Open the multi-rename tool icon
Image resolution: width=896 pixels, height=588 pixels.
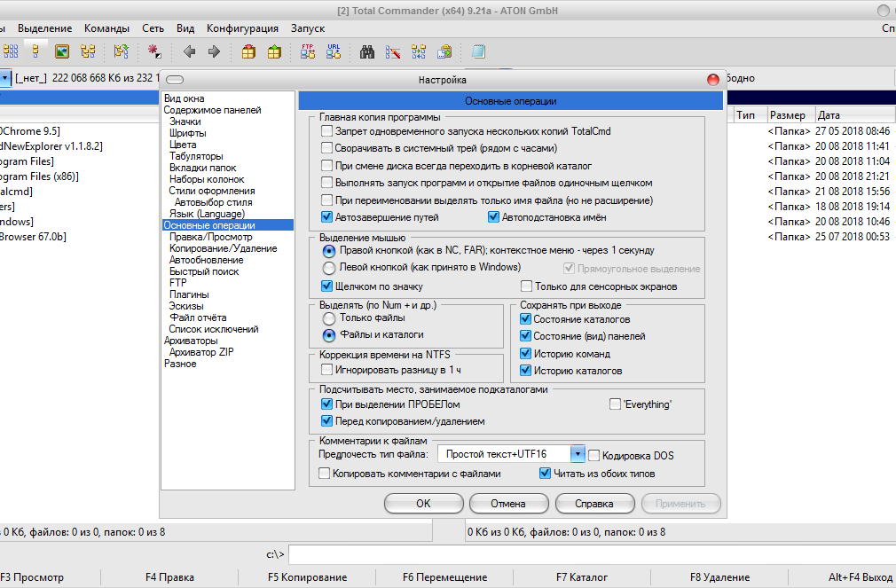point(393,52)
